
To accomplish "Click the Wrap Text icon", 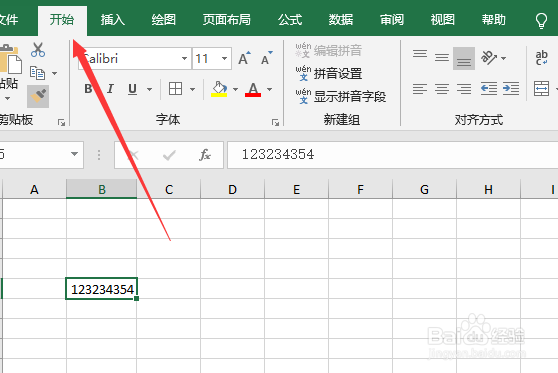I will pyautogui.click(x=541, y=57).
